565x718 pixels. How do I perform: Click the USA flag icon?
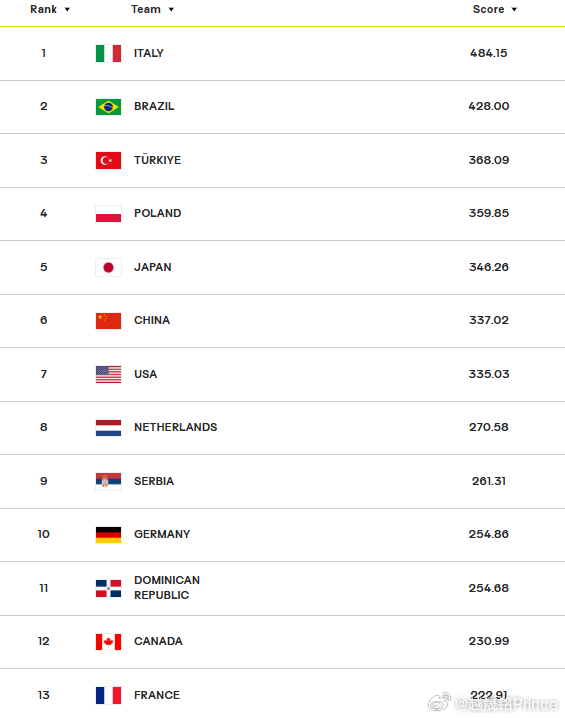[109, 375]
